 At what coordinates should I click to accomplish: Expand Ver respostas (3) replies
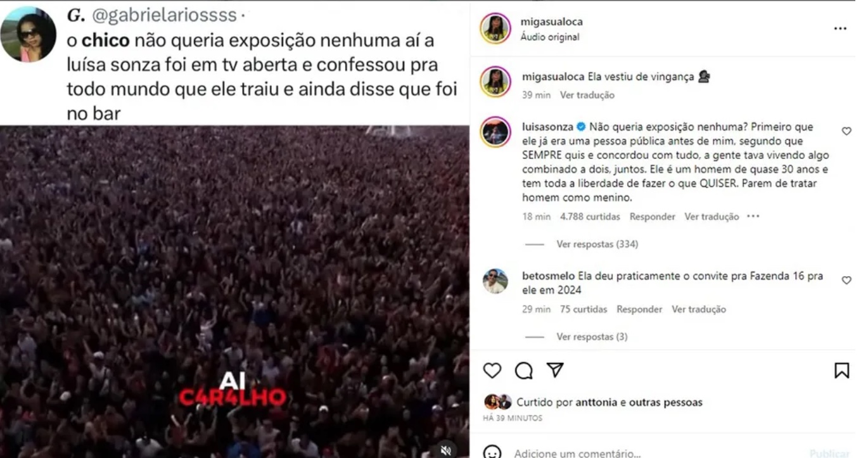592,336
